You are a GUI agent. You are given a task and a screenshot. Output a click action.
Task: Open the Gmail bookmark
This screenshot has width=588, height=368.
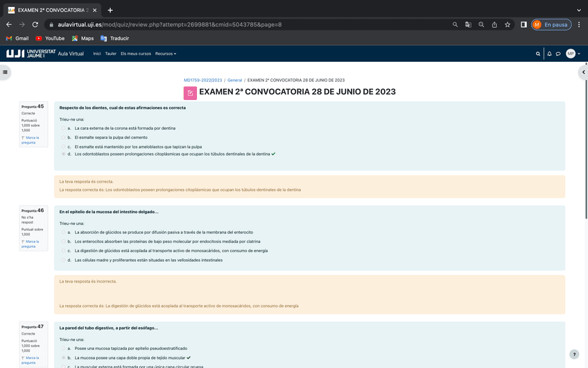pyautogui.click(x=17, y=38)
